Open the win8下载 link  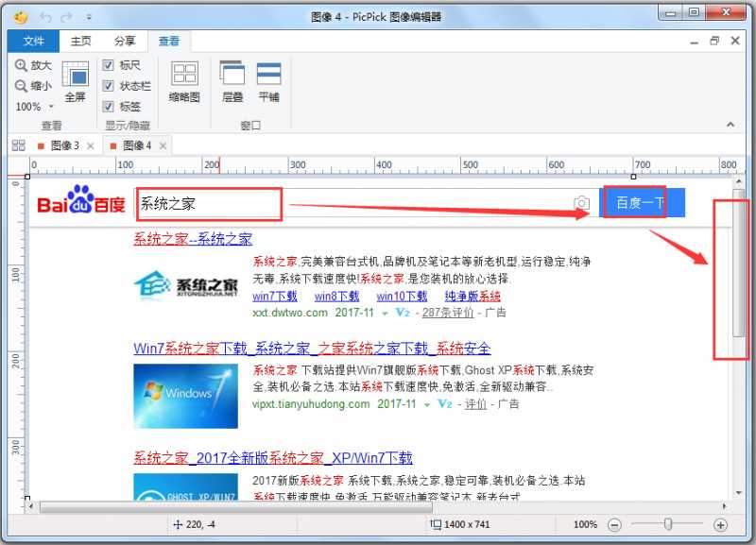point(336,296)
